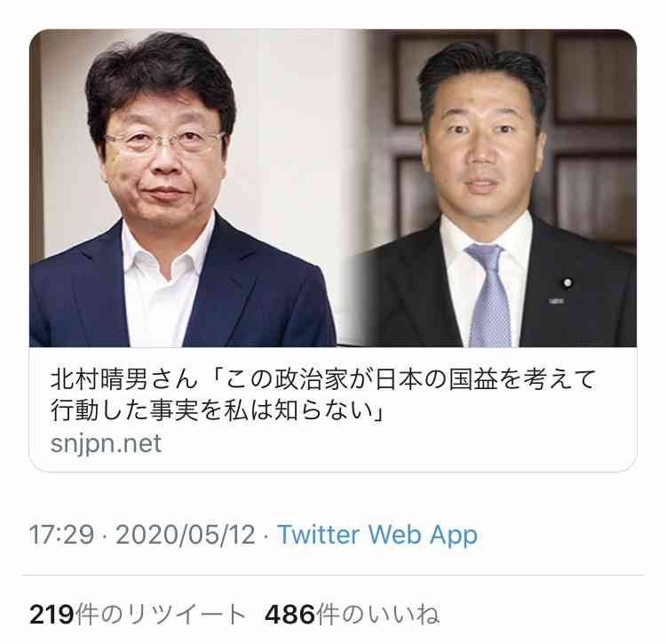The height and width of the screenshot is (644, 666).
Task: Click the wooden door behind the right man
Action: (591, 127)
